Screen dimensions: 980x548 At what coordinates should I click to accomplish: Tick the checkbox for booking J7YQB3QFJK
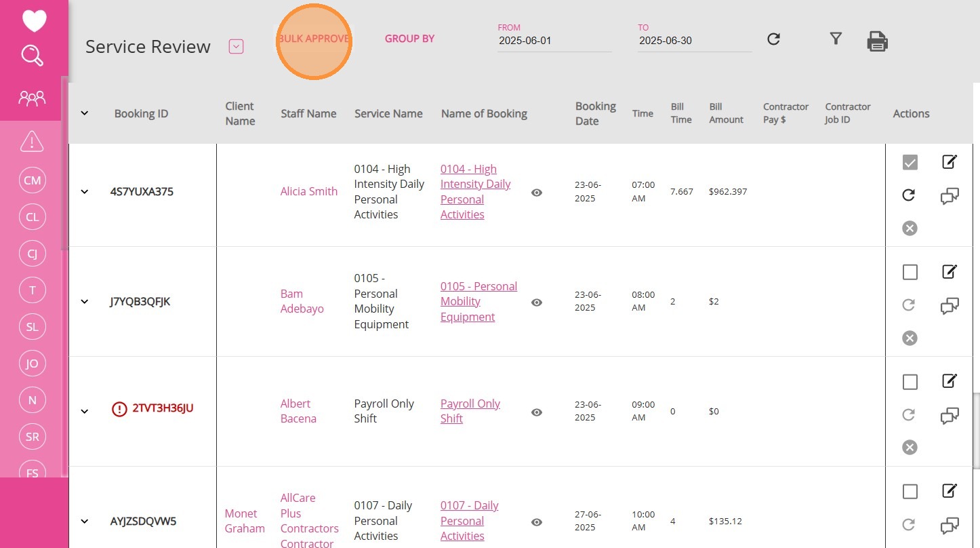click(910, 272)
